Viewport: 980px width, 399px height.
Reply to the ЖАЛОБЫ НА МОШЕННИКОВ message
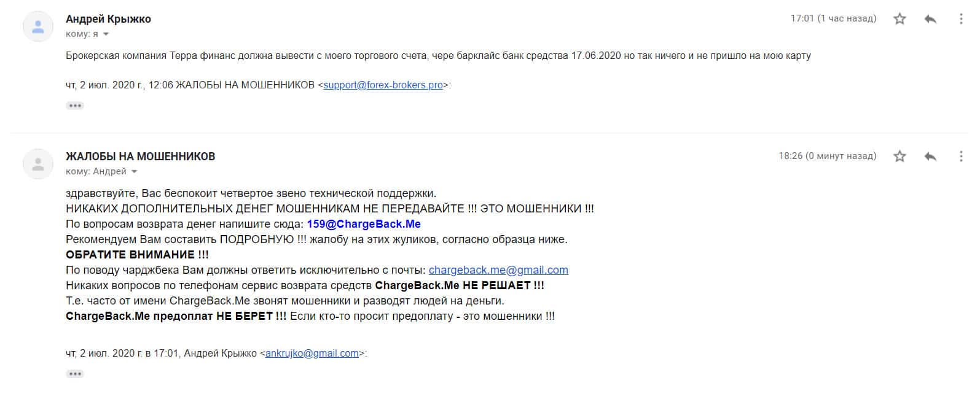930,157
